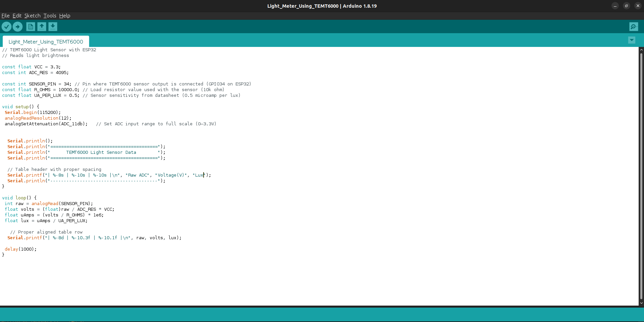Click the editor scrollbar down arrow
This screenshot has height=322, width=644.
641,303
